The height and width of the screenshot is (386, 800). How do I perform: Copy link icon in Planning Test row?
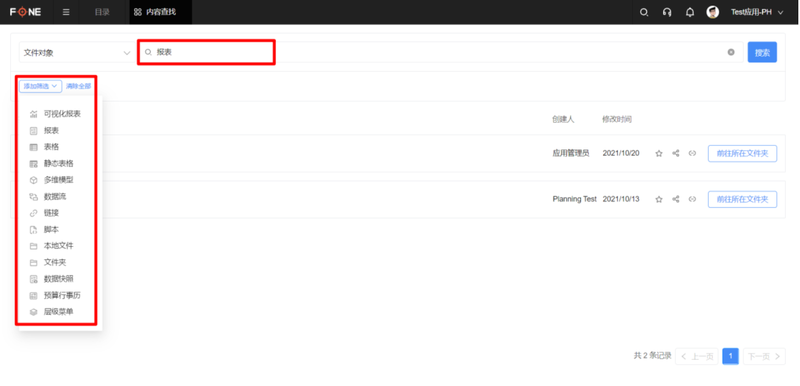click(692, 199)
